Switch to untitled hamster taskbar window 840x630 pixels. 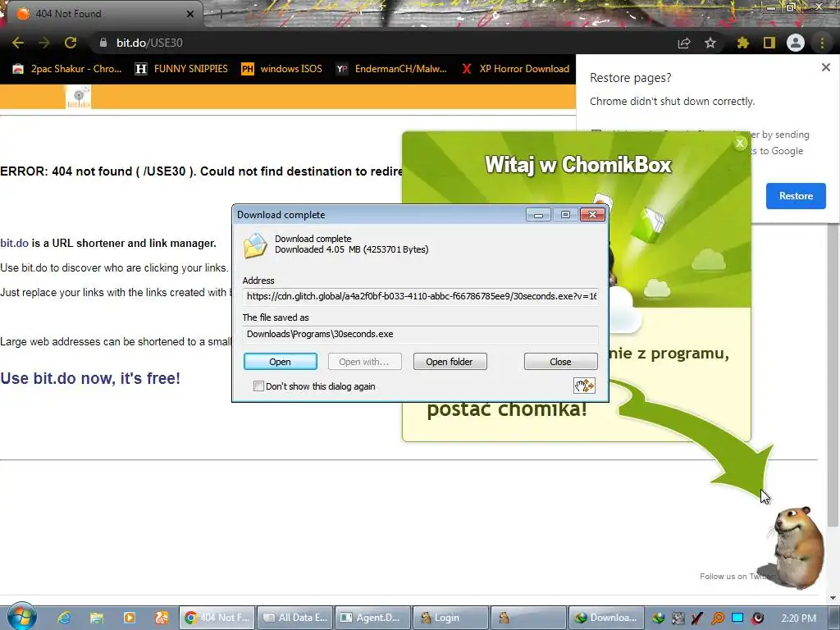point(529,618)
